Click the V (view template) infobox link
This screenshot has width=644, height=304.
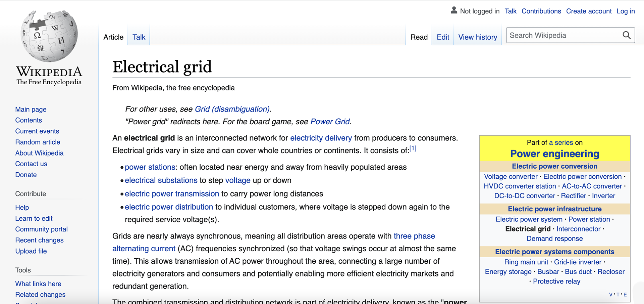611,295
